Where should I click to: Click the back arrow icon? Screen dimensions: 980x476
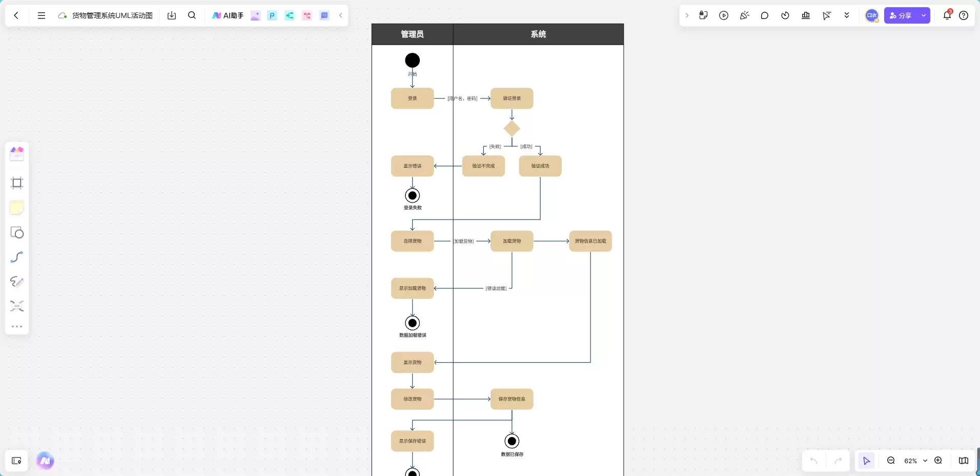16,15
